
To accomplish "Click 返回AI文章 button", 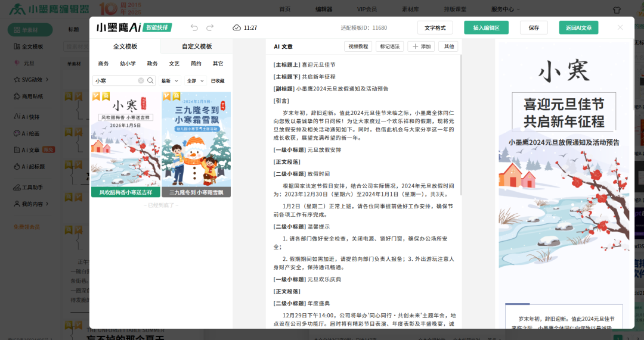I will (578, 27).
